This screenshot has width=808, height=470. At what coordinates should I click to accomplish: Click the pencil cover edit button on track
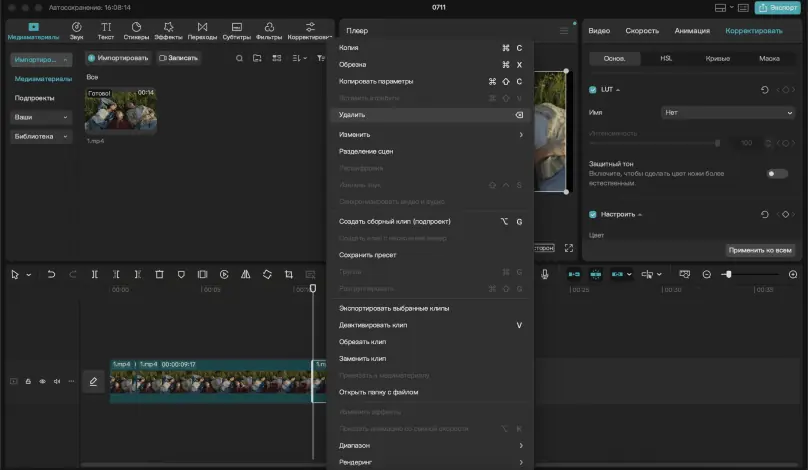93,381
